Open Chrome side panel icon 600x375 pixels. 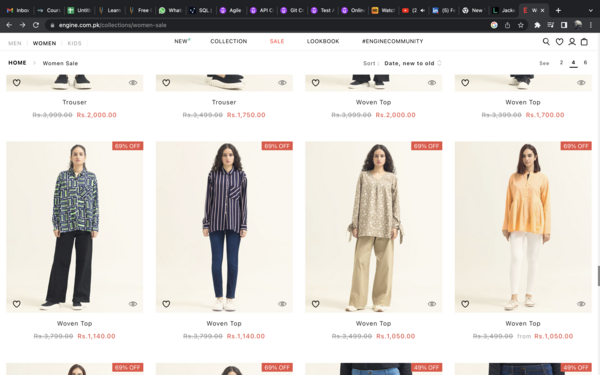(564, 25)
